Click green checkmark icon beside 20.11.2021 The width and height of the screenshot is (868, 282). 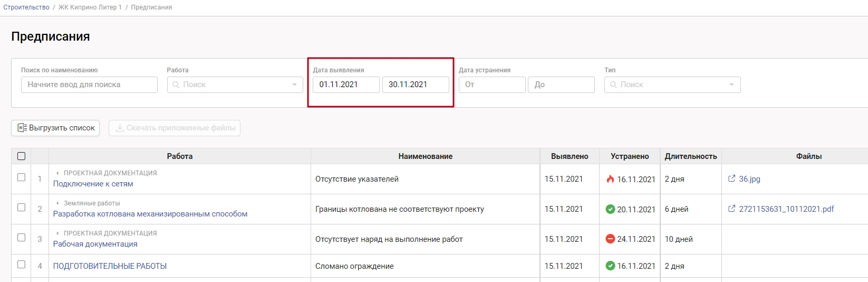point(610,209)
